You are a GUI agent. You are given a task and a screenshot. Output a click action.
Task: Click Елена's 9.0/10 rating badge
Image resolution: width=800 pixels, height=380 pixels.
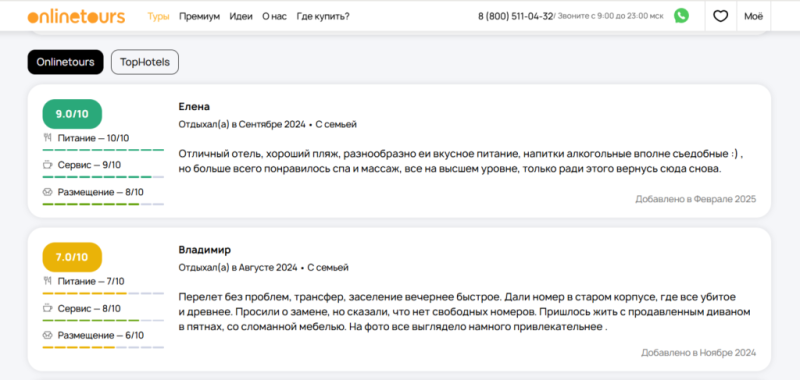pos(72,114)
